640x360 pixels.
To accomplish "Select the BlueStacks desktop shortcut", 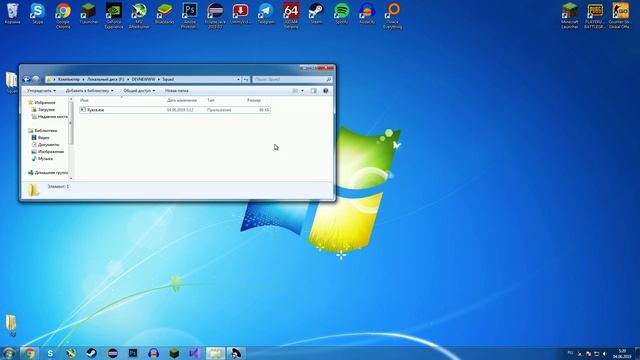I will coord(164,14).
